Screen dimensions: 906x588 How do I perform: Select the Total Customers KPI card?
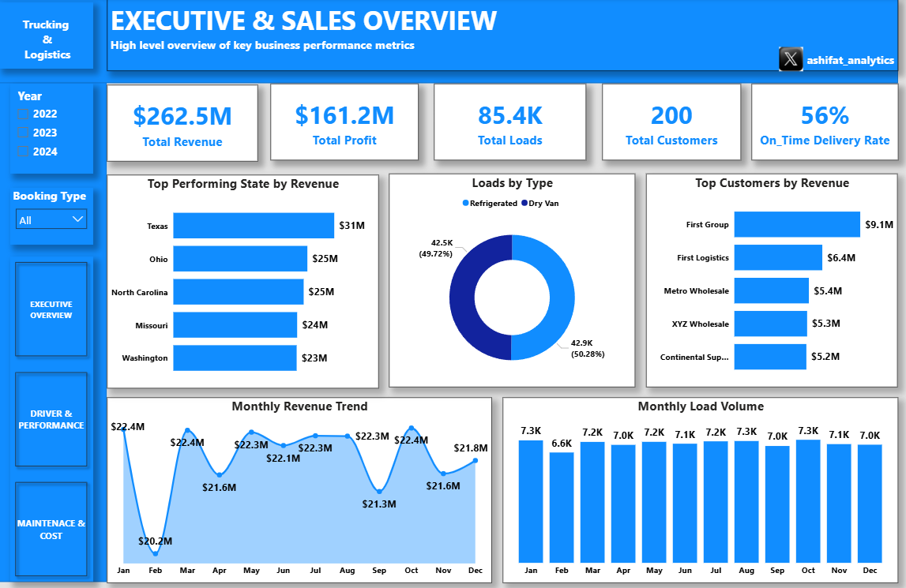(x=671, y=122)
